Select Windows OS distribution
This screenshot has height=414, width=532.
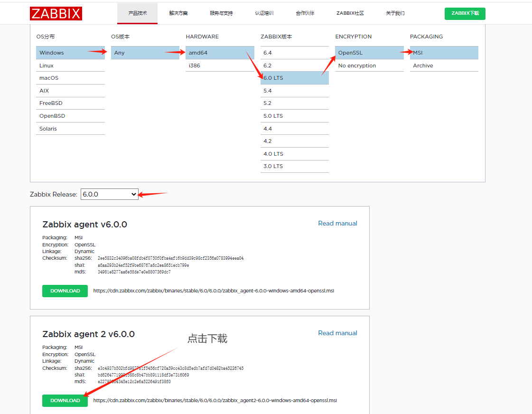click(x=71, y=53)
